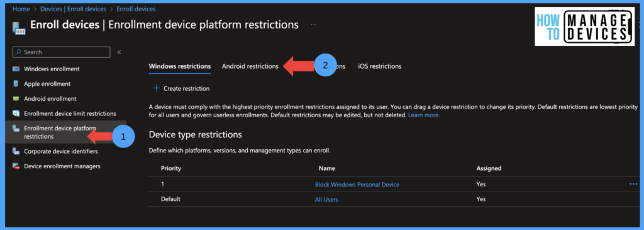
Task: Open Block Windows Personal Device restriction
Action: [357, 185]
